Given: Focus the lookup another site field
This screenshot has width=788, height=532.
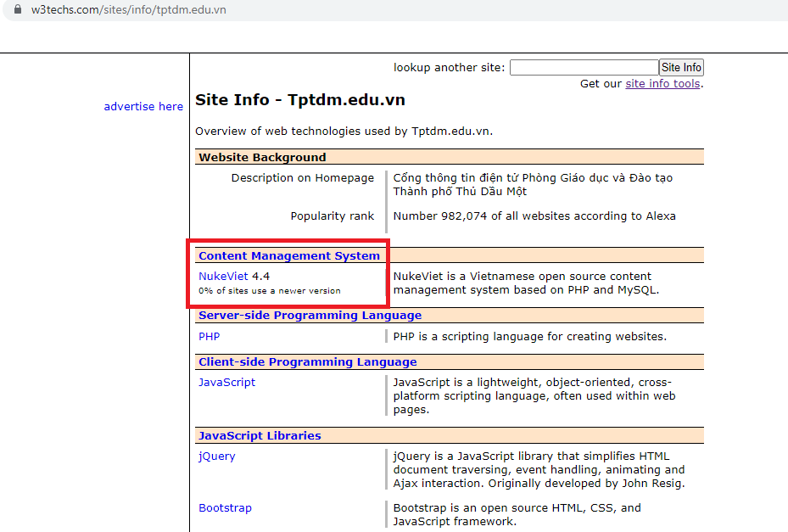Looking at the screenshot, I should pos(584,67).
